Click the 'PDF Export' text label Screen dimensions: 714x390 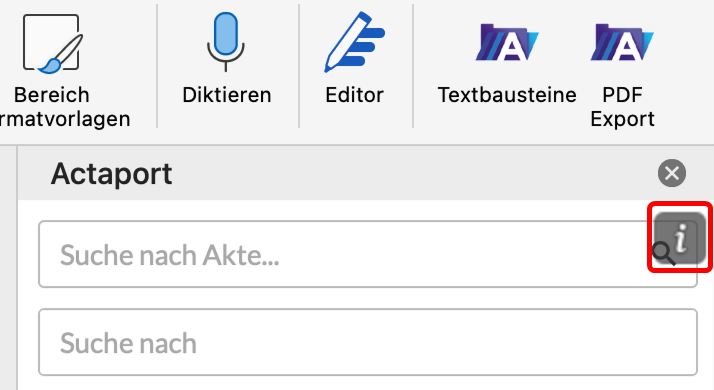tap(622, 107)
